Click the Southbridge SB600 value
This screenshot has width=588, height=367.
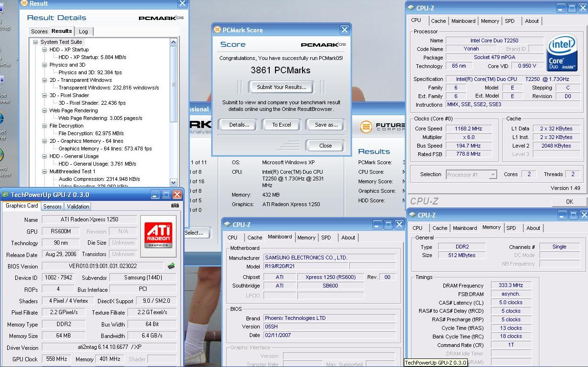point(330,286)
